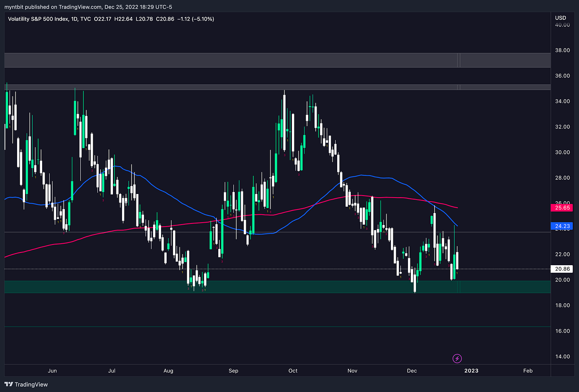Click the low value L20.78

coord(144,19)
